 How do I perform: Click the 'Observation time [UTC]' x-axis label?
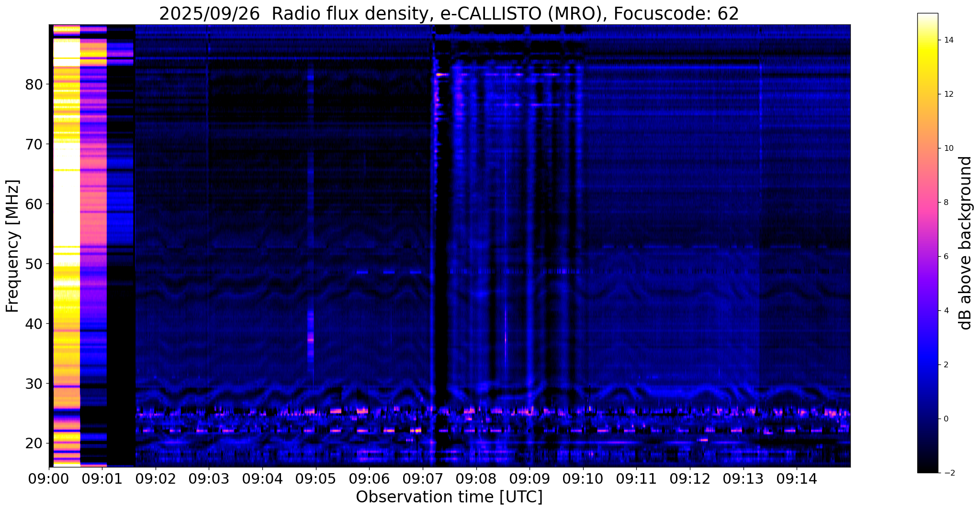(x=449, y=497)
